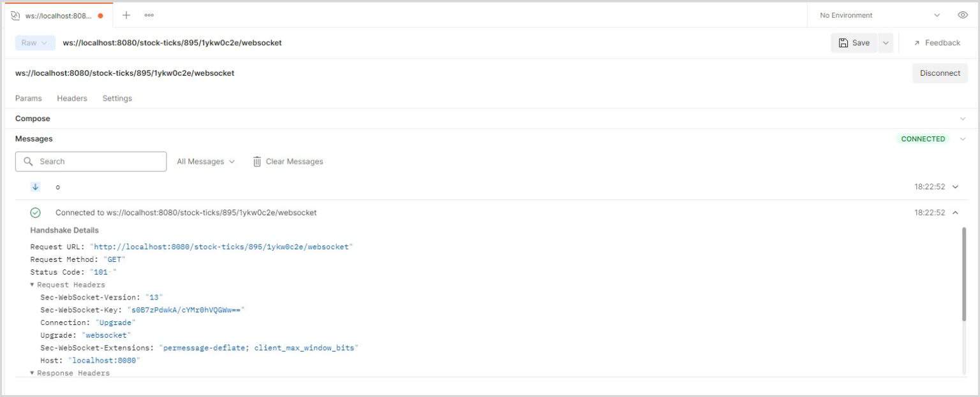This screenshot has width=980, height=397.
Task: Switch to the Settings tab
Action: click(117, 98)
